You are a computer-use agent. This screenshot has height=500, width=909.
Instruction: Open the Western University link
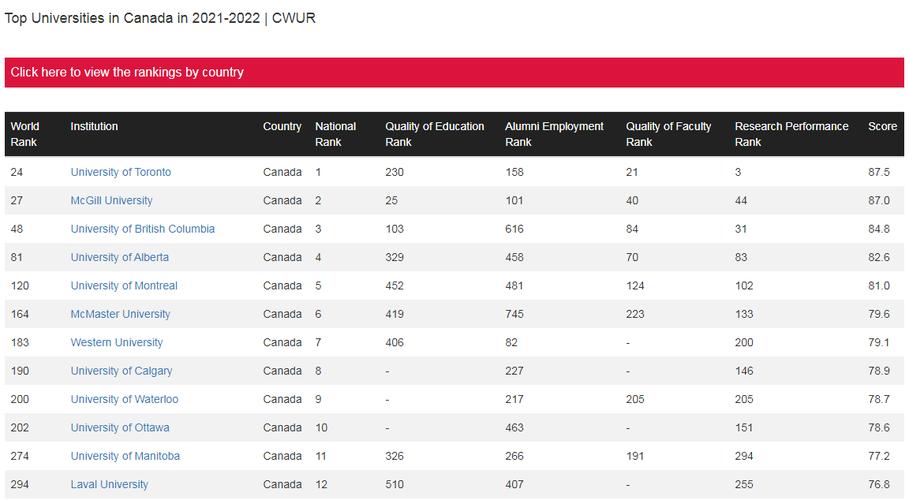pyautogui.click(x=117, y=343)
